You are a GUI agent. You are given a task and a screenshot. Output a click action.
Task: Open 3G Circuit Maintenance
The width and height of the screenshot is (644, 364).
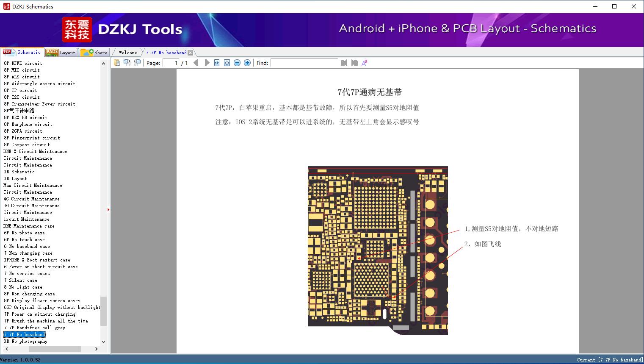pyautogui.click(x=32, y=206)
